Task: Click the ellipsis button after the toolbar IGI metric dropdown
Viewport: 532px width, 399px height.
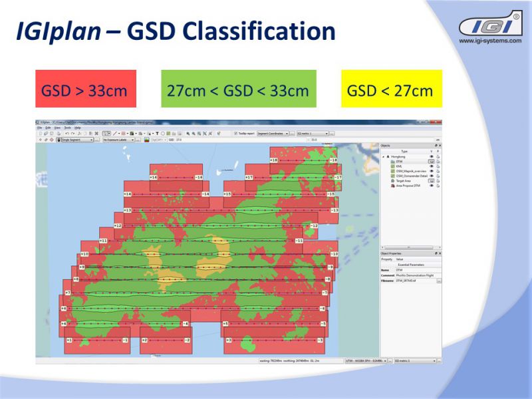Action: click(332, 134)
